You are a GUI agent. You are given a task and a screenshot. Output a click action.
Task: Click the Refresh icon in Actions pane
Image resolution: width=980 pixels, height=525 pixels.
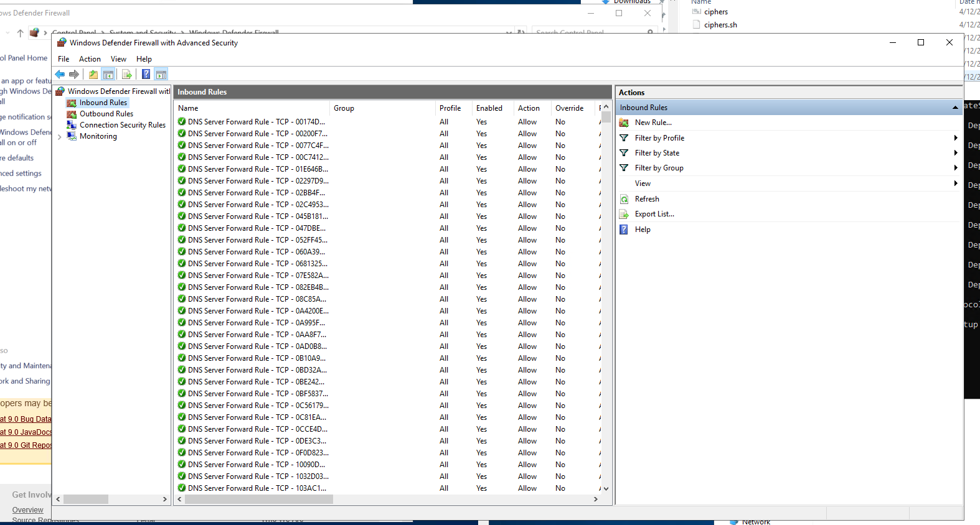[624, 199]
